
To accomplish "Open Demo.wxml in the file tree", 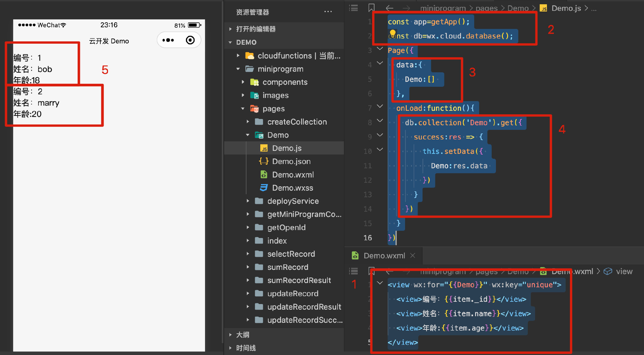I will (284, 175).
